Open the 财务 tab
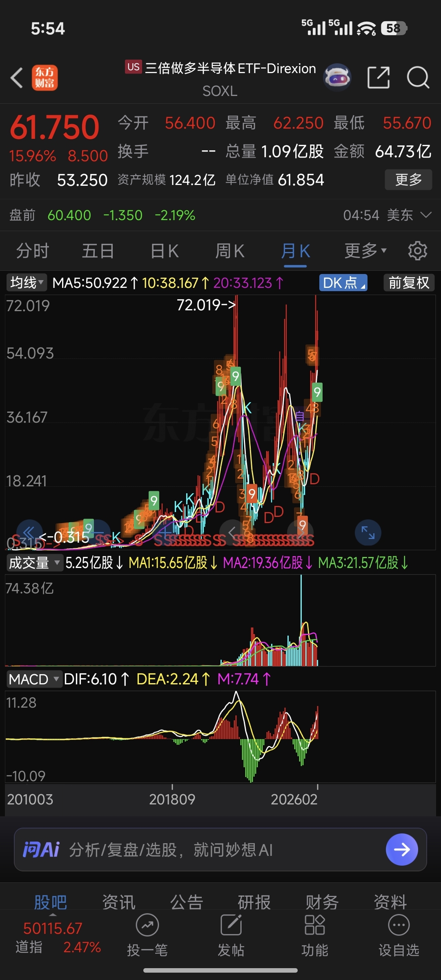Screen dimensions: 441x980 (x=322, y=902)
